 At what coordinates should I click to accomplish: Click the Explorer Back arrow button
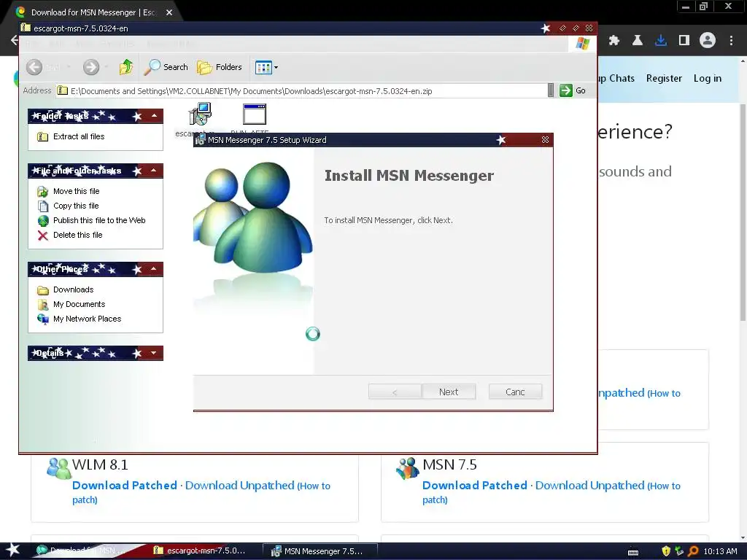34,67
